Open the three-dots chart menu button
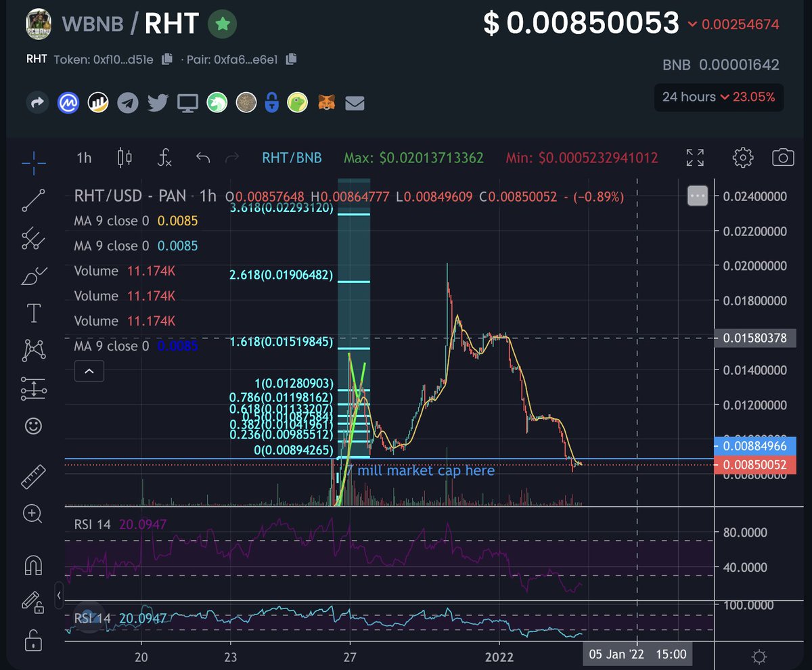Screen dimensions: 812x670 pyautogui.click(x=696, y=196)
